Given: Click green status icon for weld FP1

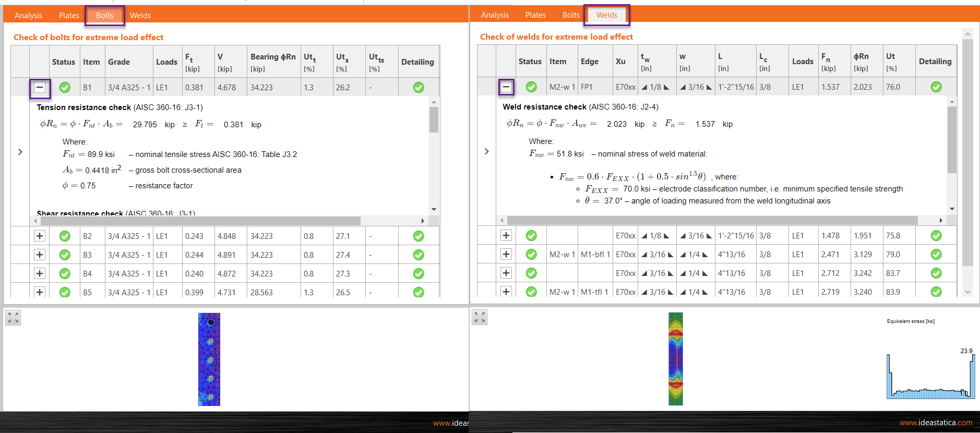Looking at the screenshot, I should point(531,87).
